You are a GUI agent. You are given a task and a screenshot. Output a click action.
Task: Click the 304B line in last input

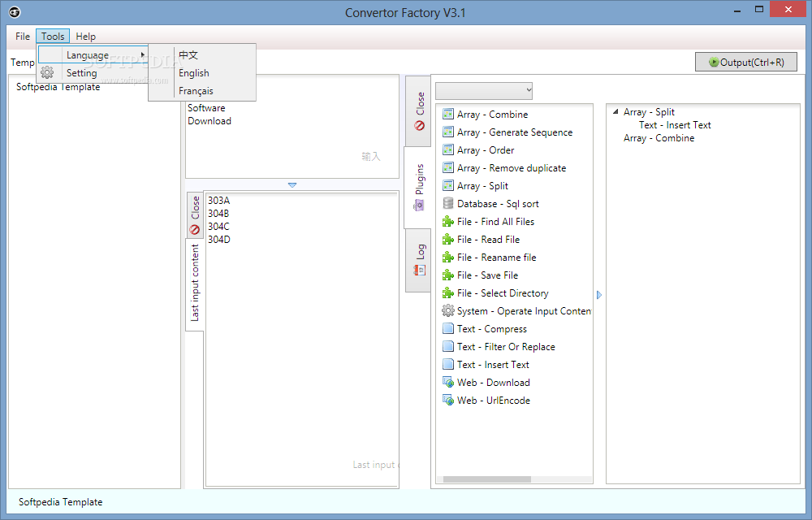click(218, 214)
